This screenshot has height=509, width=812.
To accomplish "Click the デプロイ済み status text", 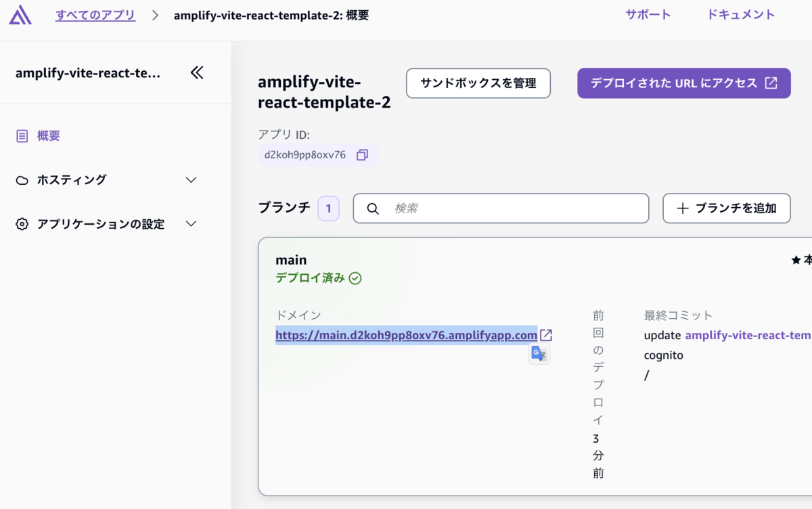I will tap(310, 278).
